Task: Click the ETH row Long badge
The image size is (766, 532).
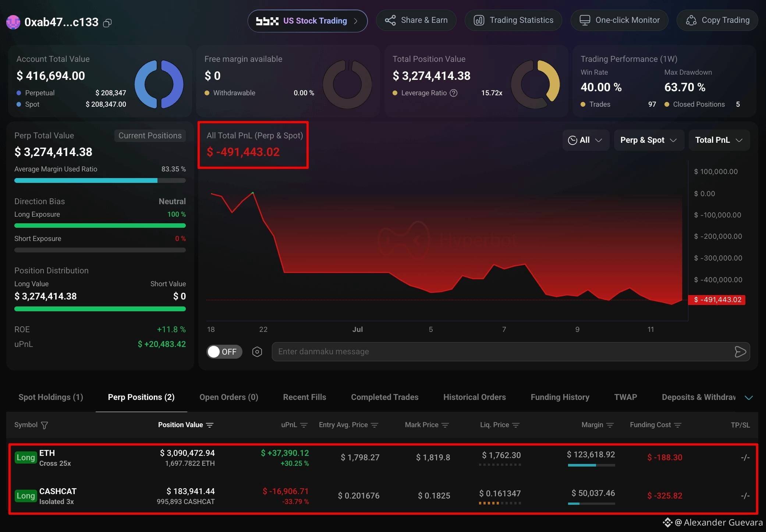Action: click(26, 458)
